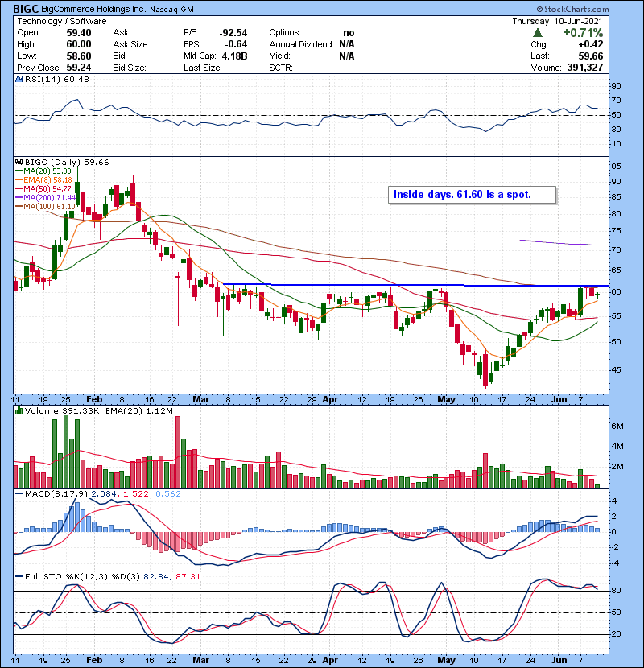The width and height of the screenshot is (644, 668).
Task: Click the volume bars icon beside Volume 391.33K
Action: click(x=19, y=410)
